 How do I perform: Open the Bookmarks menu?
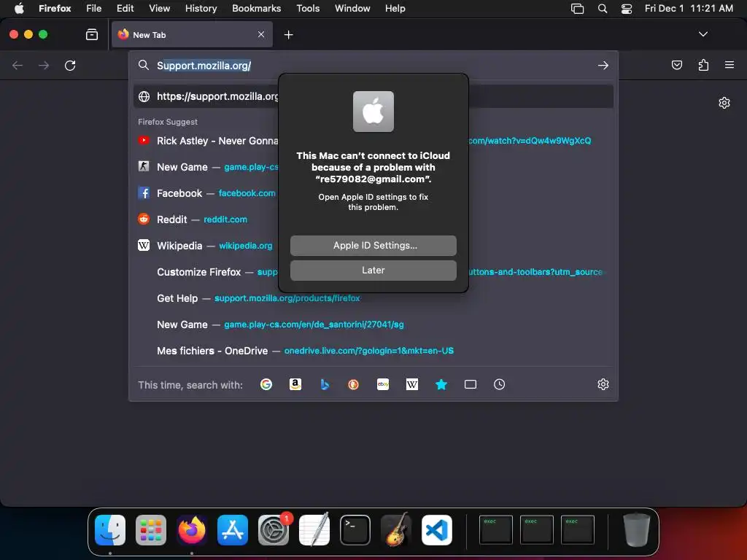coord(256,8)
